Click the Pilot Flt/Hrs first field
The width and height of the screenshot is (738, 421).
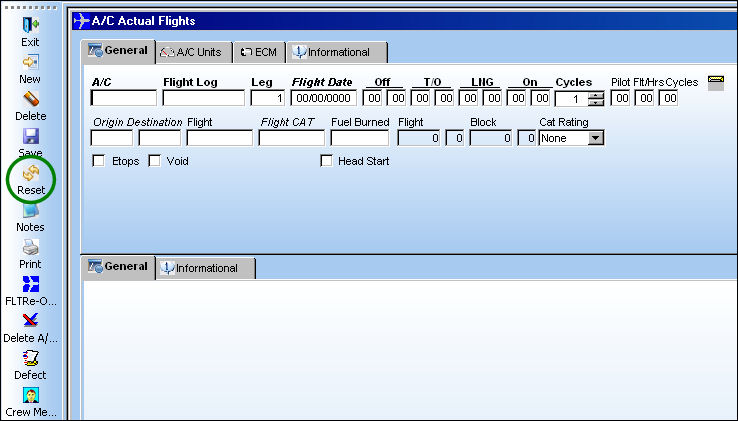(x=622, y=98)
